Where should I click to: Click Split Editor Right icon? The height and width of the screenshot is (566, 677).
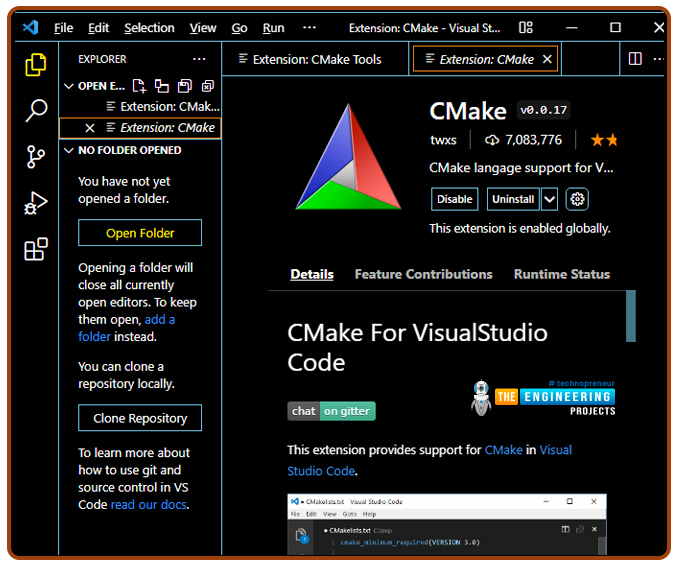point(635,59)
